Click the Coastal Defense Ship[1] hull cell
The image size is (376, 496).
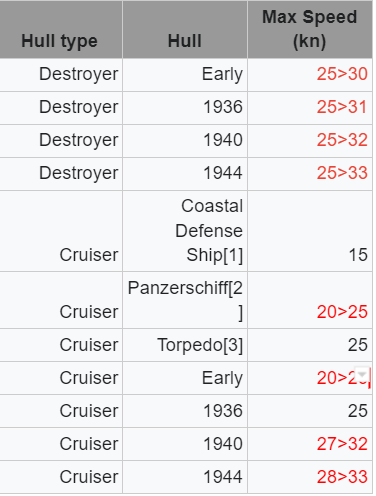click(185, 231)
